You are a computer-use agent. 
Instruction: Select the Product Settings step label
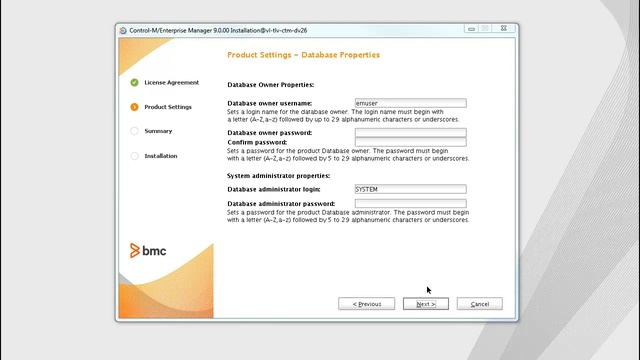pos(168,107)
